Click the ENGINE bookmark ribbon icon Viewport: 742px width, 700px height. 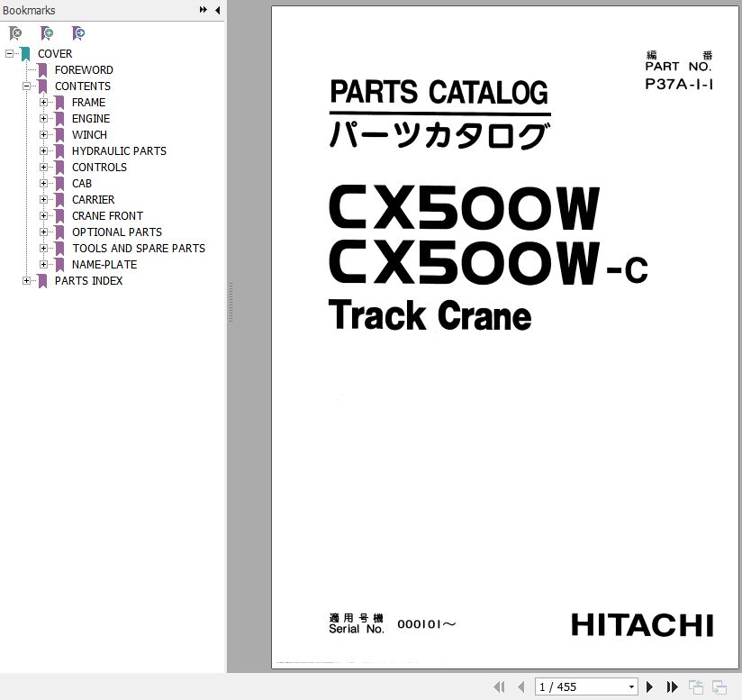pyautogui.click(x=59, y=119)
